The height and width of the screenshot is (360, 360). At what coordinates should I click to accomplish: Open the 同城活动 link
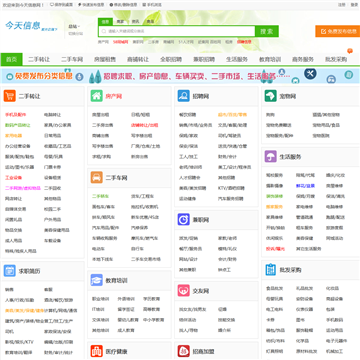coord(334,238)
